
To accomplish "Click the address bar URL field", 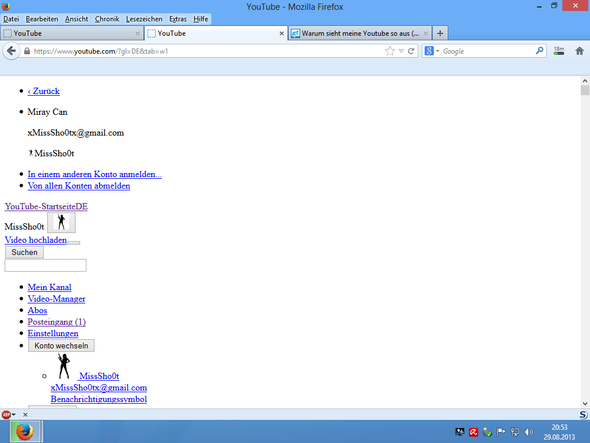I will tap(207, 51).
